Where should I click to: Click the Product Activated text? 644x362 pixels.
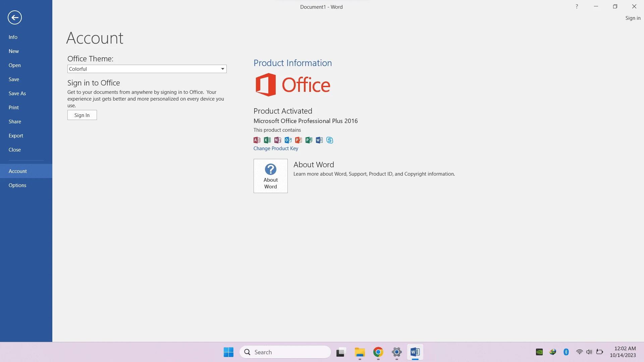coord(283,111)
